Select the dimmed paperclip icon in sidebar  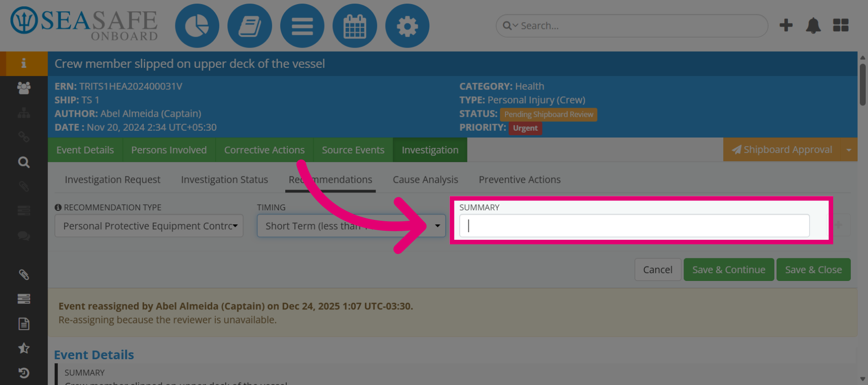coord(24,186)
